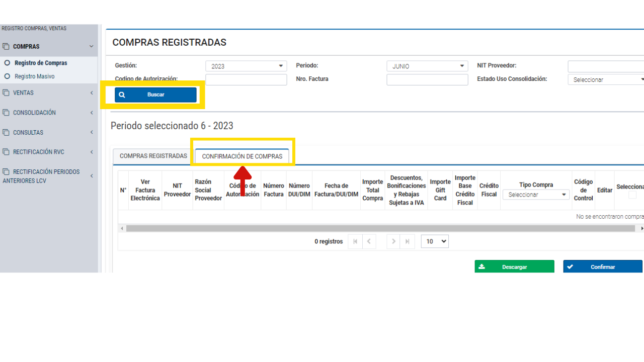This screenshot has width=644, height=362.
Task: Open the Confirmación de Compras tab
Action: (242, 156)
